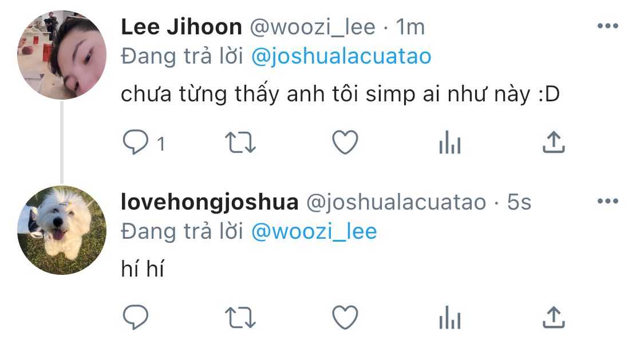Viewport: 644px width, 343px height.
Task: Click the Lee Jihoon display name
Action: (x=181, y=27)
